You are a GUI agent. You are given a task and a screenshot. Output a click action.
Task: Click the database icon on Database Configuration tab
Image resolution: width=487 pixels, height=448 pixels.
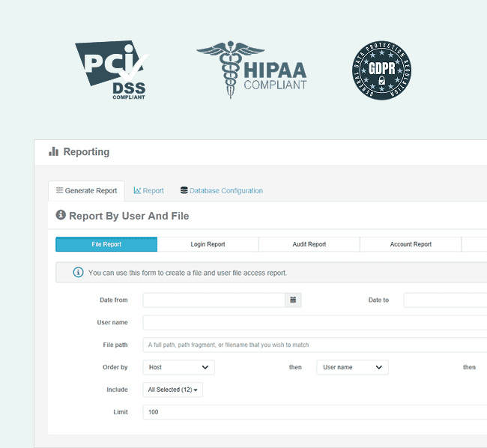click(x=184, y=191)
